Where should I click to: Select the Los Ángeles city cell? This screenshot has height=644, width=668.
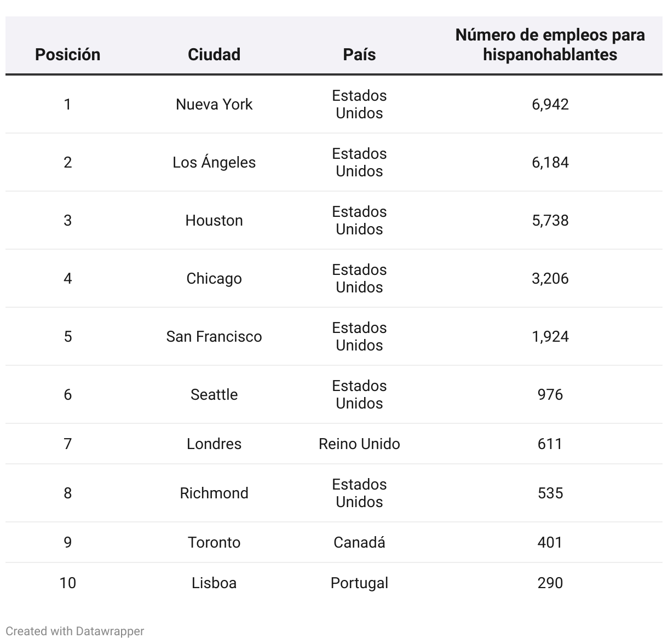click(214, 162)
